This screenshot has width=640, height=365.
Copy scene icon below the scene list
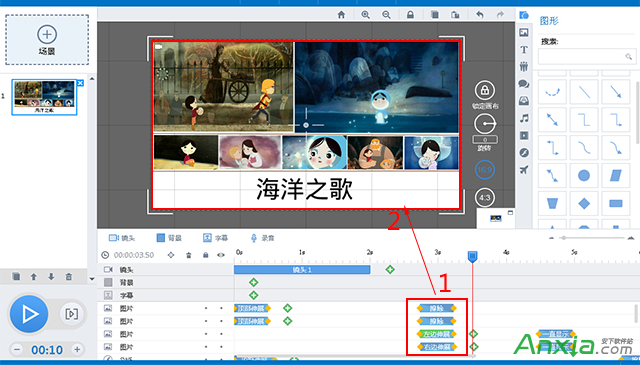point(16,276)
